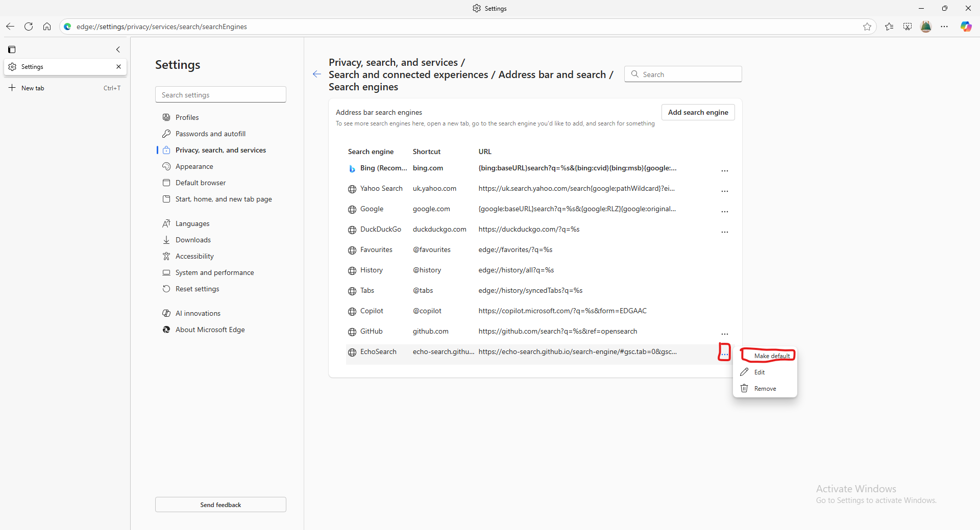The width and height of the screenshot is (980, 530).
Task: Click the Send feedback button
Action: [220, 504]
